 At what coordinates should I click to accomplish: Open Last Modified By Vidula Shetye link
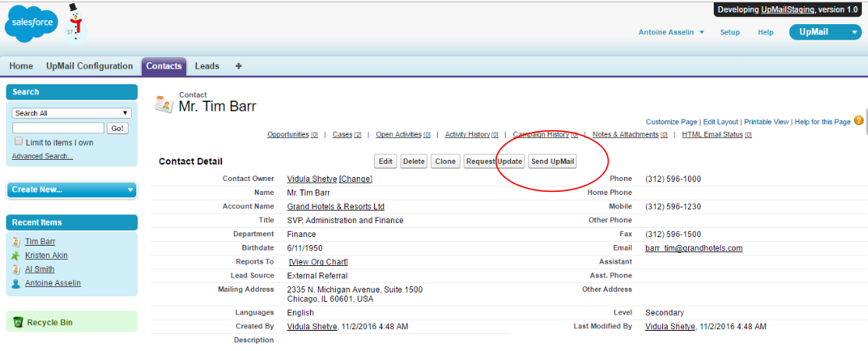click(670, 327)
